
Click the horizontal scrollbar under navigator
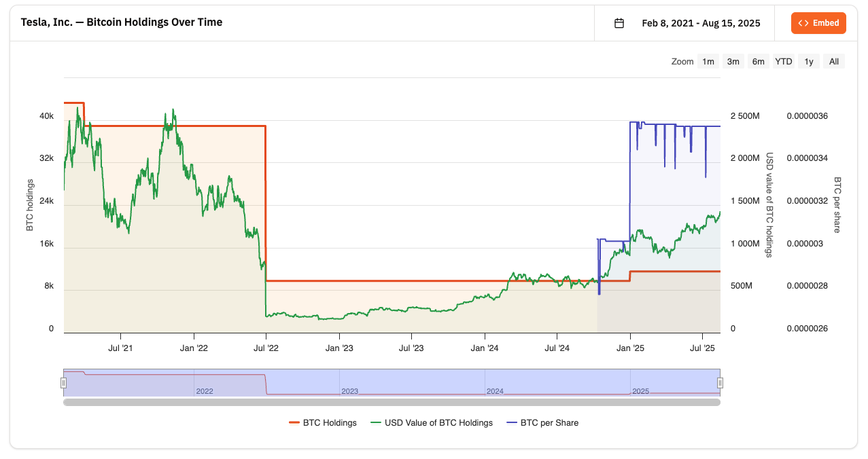392,403
